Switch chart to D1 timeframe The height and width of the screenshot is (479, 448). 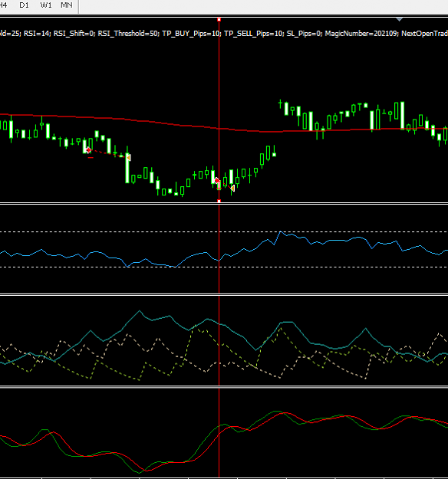[x=24, y=5]
